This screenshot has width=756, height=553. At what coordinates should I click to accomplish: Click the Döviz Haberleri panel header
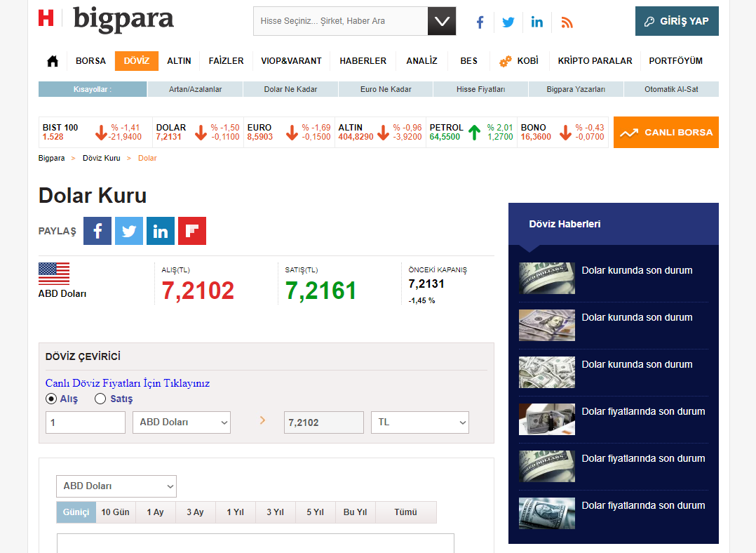tap(613, 224)
